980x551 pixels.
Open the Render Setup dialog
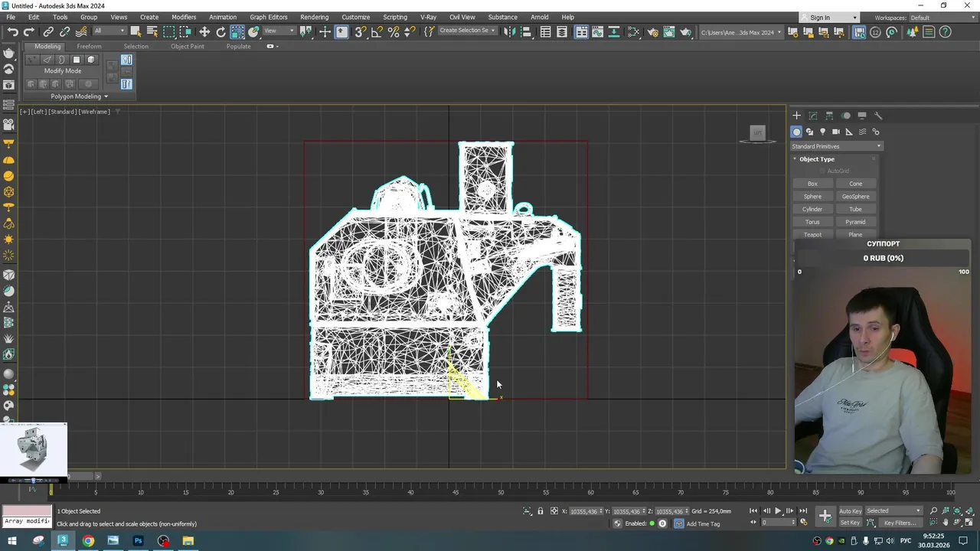652,31
